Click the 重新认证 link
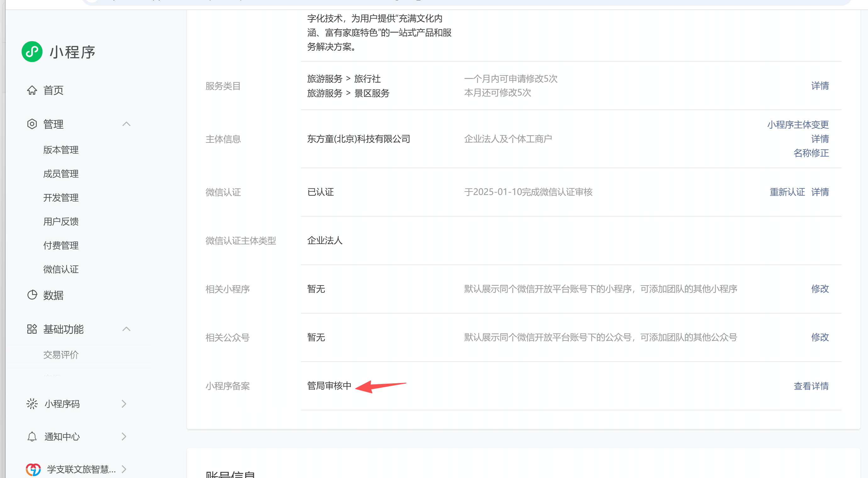This screenshot has width=868, height=478. click(787, 192)
